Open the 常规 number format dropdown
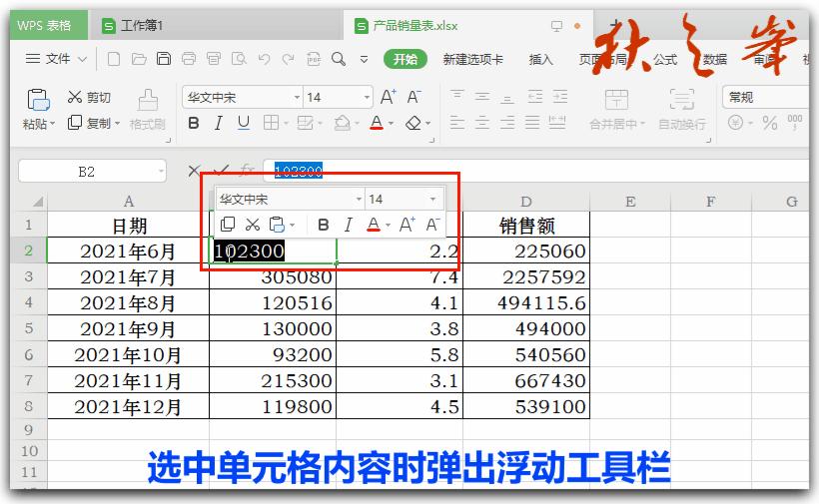The image size is (819, 504). click(766, 97)
